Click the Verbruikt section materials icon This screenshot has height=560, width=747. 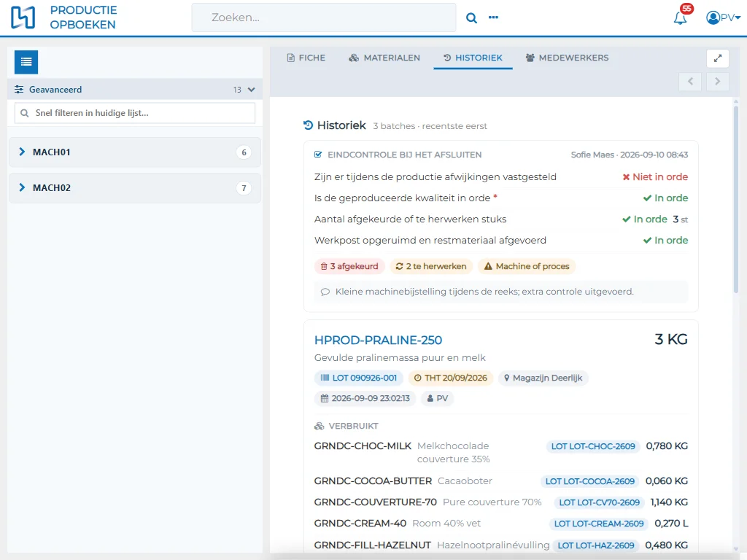click(x=320, y=426)
